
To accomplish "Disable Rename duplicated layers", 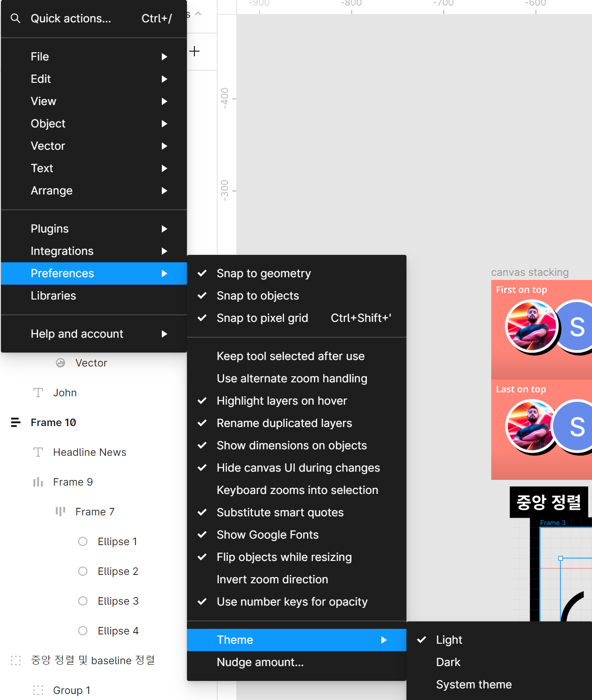I will tap(297, 423).
